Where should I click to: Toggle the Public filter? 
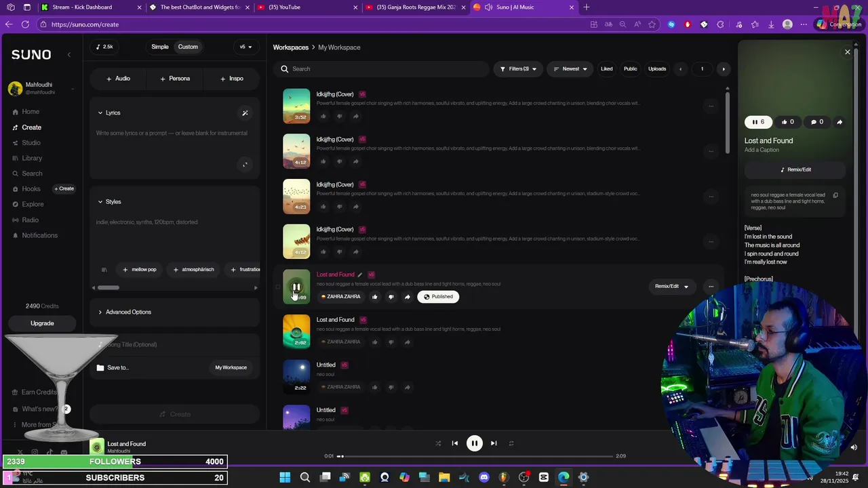(x=631, y=68)
